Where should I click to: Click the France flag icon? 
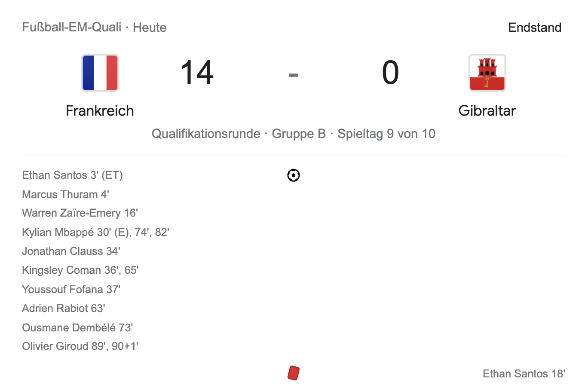coord(100,73)
